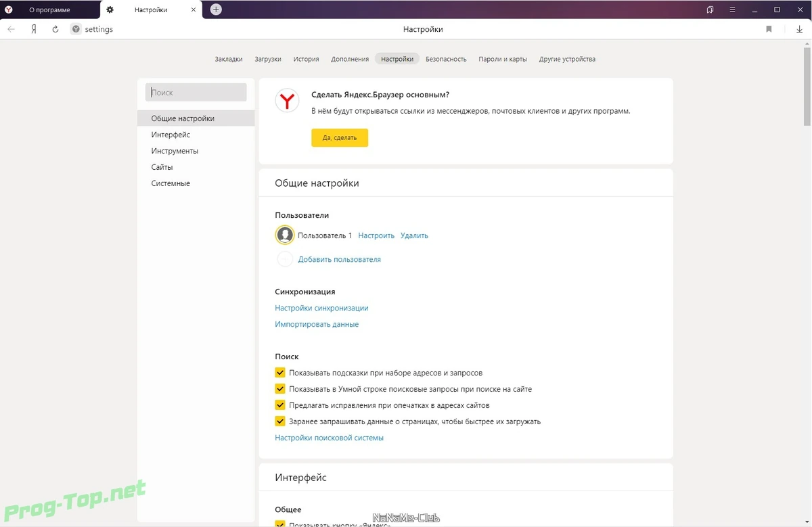Image resolution: width=812 pixels, height=527 pixels.
Task: Open the Дополнения section
Action: click(x=350, y=59)
